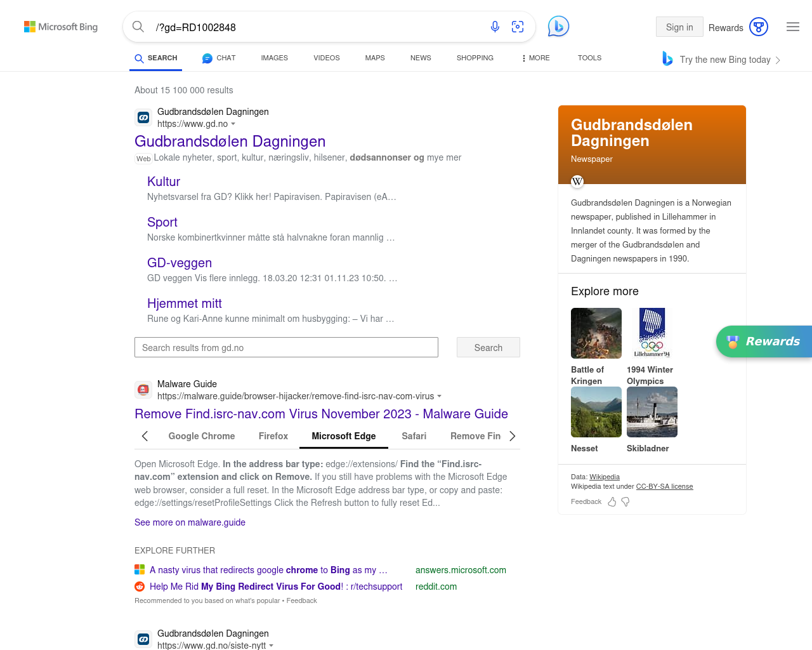Open the GD-veggen sitelink

180,263
